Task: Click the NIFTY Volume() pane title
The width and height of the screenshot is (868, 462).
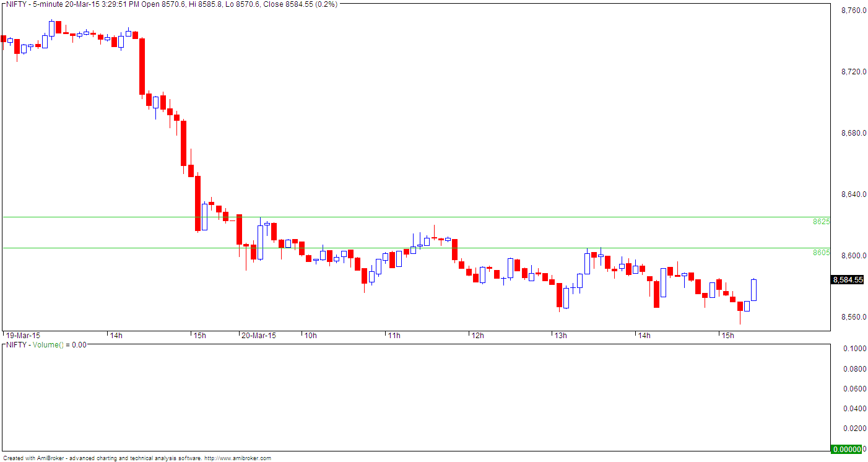Action: [46, 345]
